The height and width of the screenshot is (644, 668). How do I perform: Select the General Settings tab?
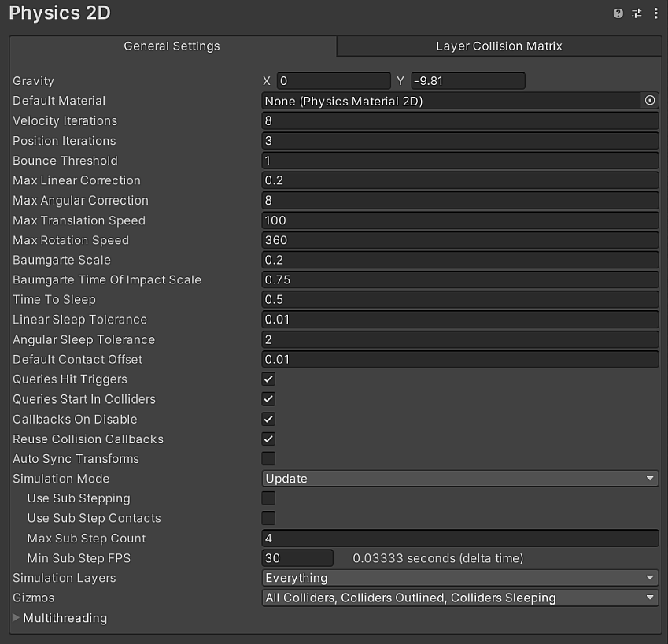(172, 46)
